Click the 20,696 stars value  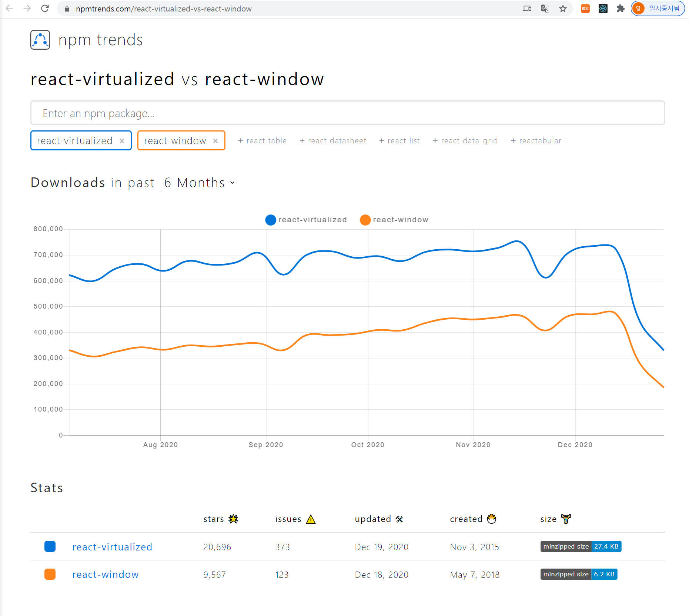click(x=217, y=547)
